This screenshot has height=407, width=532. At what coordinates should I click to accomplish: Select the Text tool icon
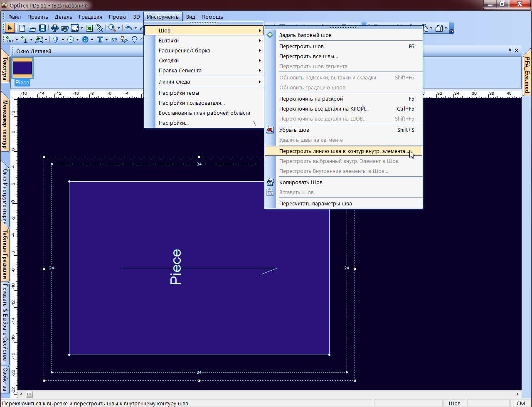pyautogui.click(x=100, y=39)
